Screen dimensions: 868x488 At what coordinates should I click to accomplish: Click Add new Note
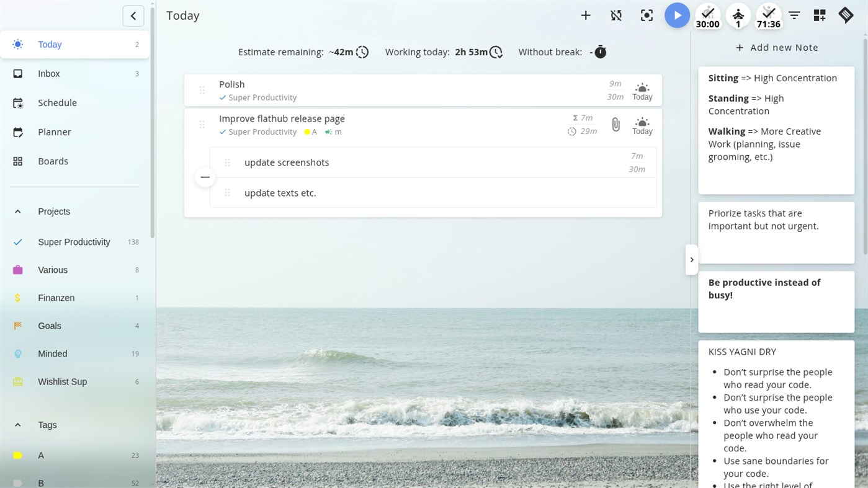[x=777, y=47]
